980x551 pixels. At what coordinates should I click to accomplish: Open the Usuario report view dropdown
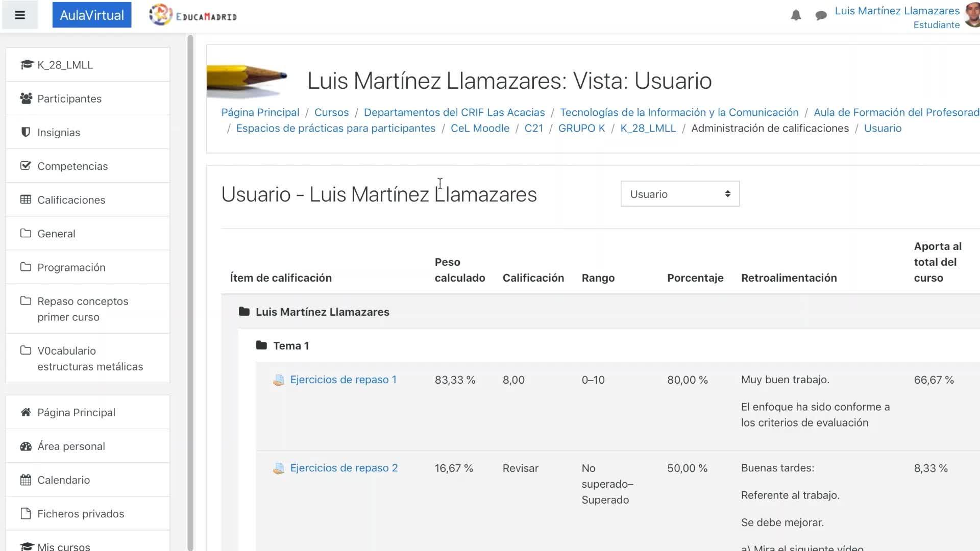pos(679,194)
